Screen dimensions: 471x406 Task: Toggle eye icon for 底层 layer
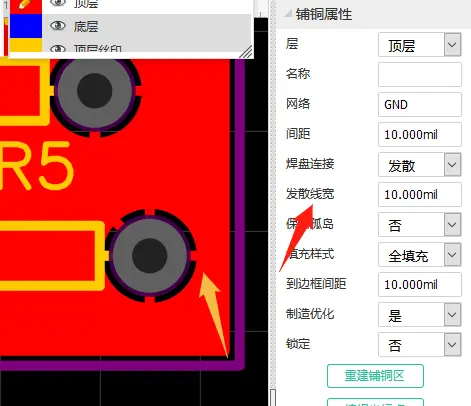58,26
